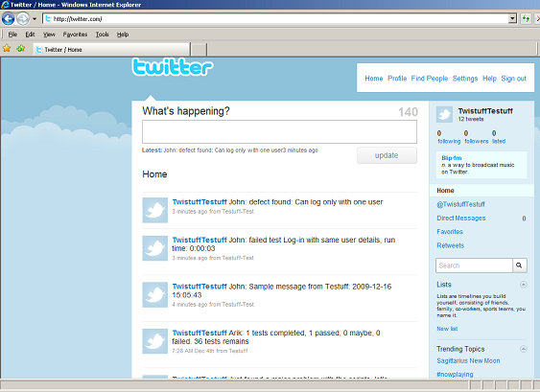Open the Blip.fm promo link
Image resolution: width=540 pixels, height=392 pixels.
[x=452, y=158]
